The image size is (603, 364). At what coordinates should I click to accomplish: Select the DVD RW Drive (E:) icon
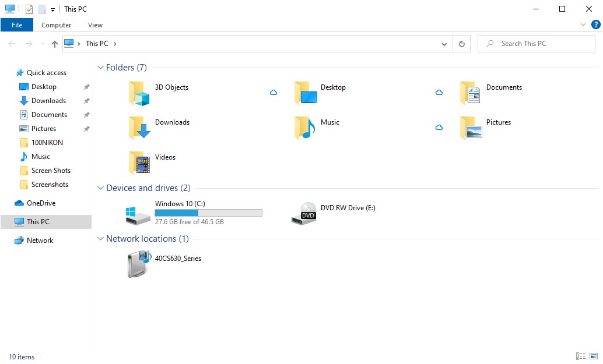pyautogui.click(x=304, y=214)
